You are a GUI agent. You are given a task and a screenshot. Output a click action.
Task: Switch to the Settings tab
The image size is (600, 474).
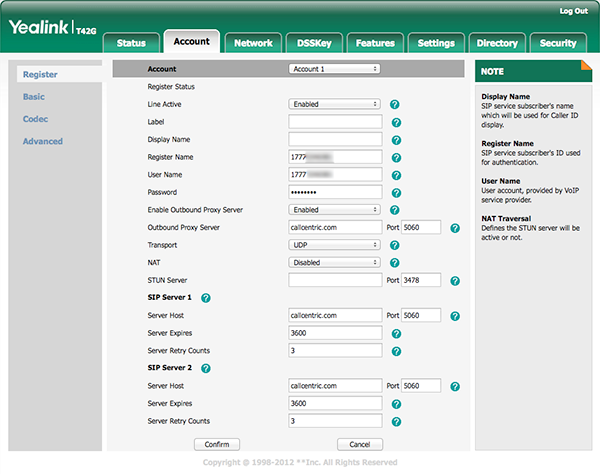pos(436,43)
